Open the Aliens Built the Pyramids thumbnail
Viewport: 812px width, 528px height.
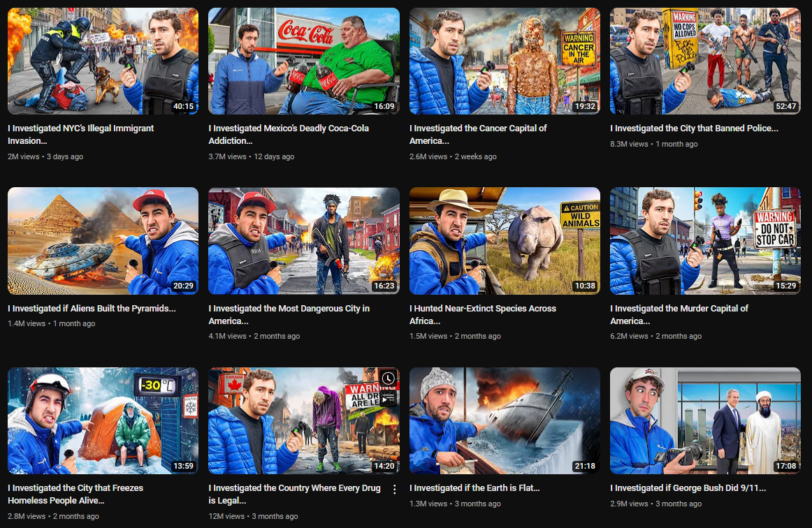point(103,241)
